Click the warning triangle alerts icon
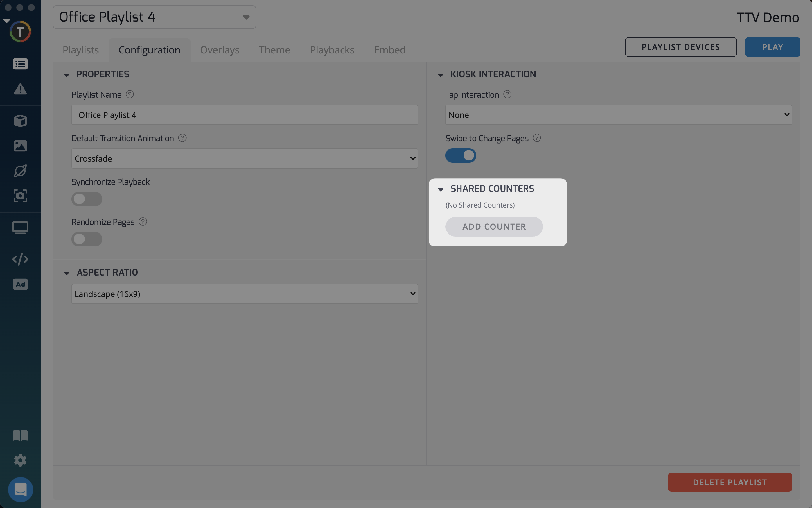 20,89
